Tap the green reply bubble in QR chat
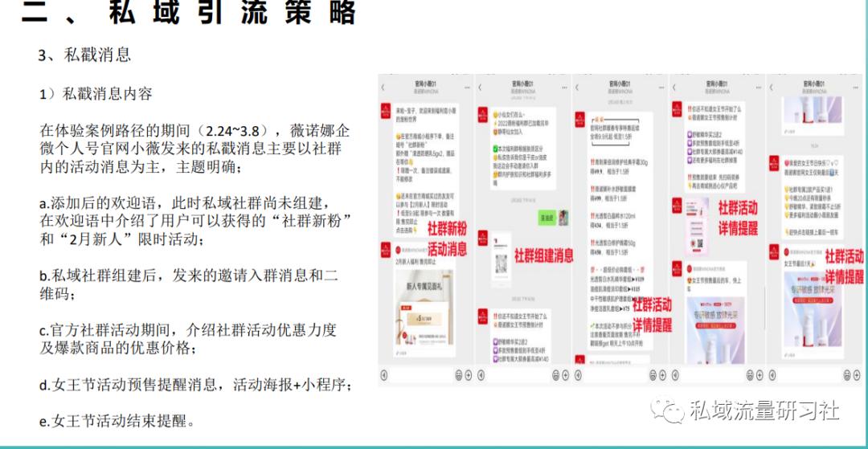The width and height of the screenshot is (868, 449). pos(547,218)
